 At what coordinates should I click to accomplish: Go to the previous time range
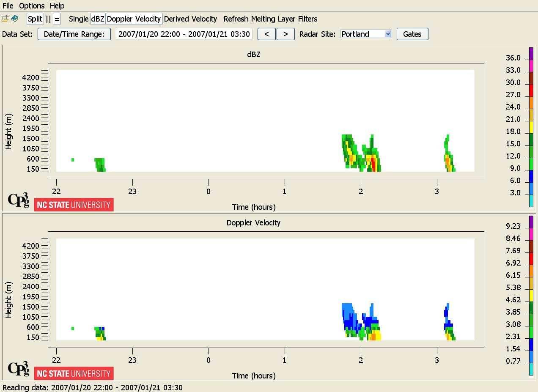point(266,34)
